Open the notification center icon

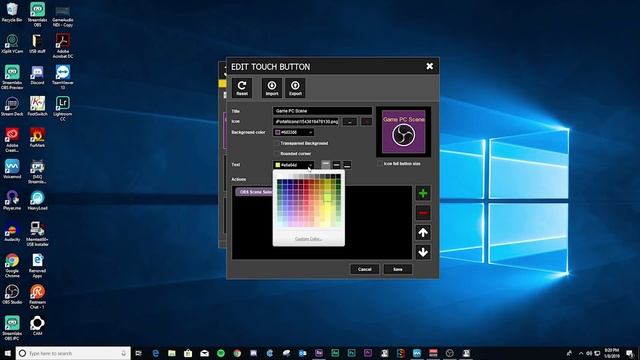coord(630,353)
